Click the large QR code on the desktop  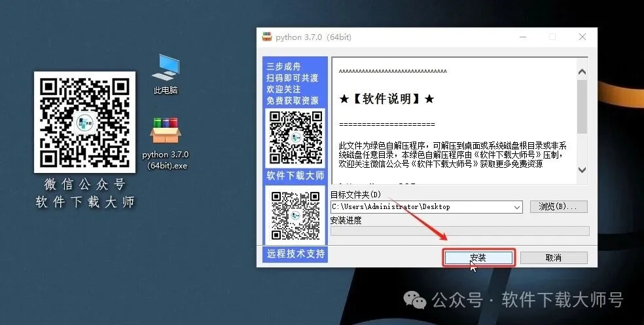(84, 122)
